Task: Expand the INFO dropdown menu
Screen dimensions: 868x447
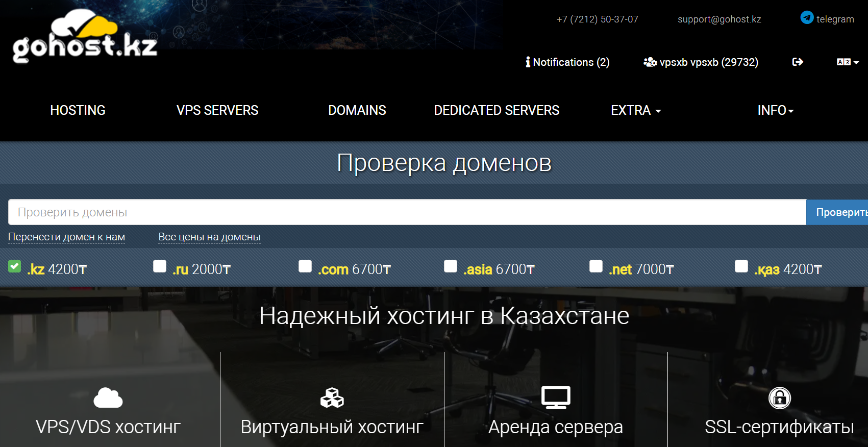Action: click(775, 110)
